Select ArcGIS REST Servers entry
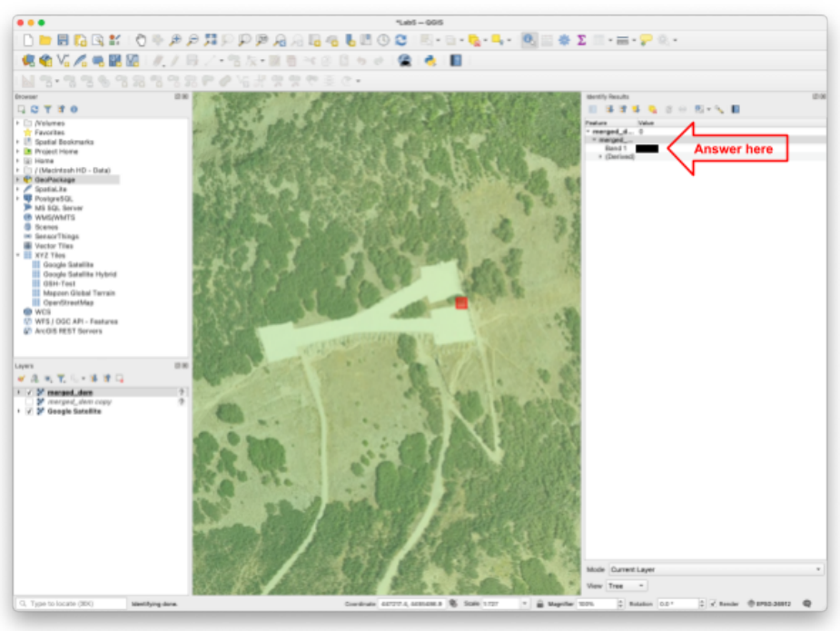This screenshot has height=631, width=840. pos(68,331)
